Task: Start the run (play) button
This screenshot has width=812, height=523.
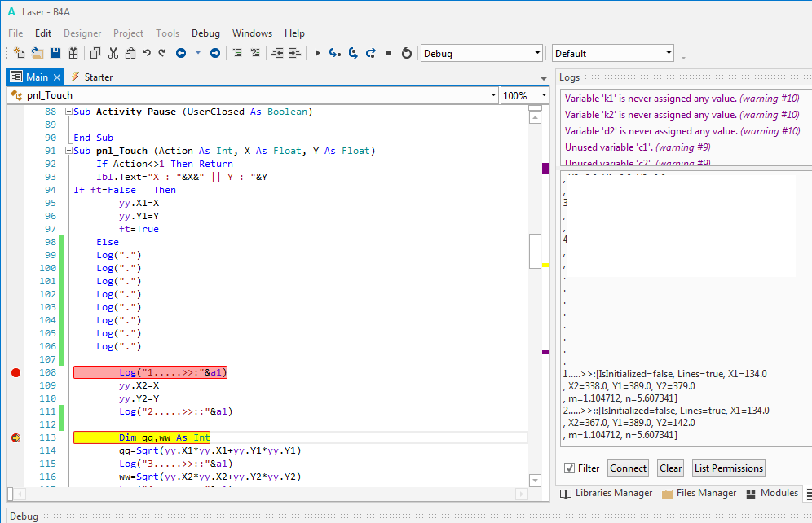Action: [x=317, y=53]
